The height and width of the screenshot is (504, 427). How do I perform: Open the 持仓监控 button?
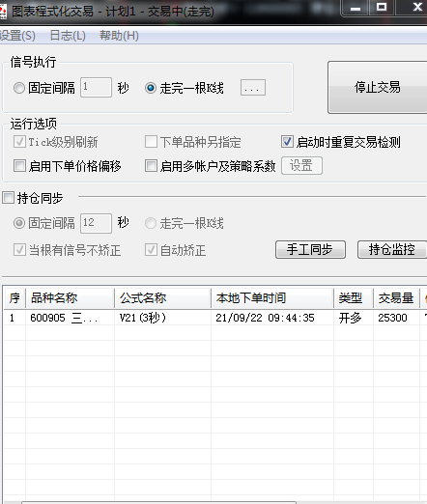392,249
